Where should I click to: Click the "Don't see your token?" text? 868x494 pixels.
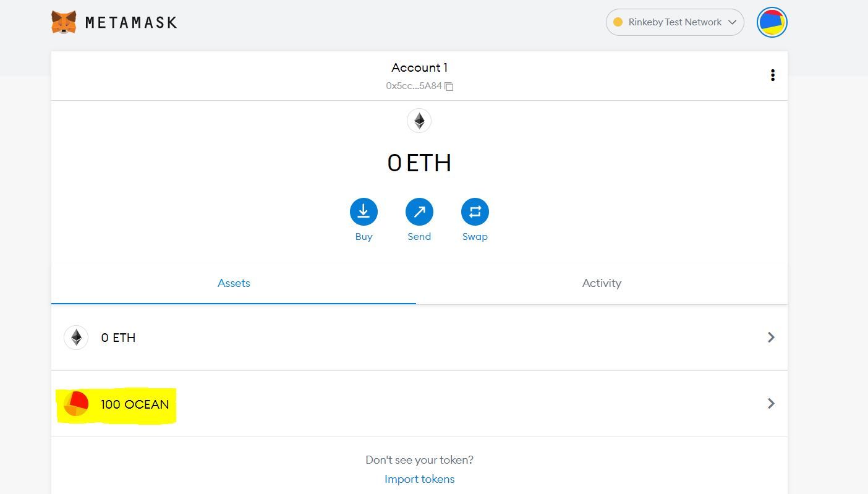(x=419, y=460)
